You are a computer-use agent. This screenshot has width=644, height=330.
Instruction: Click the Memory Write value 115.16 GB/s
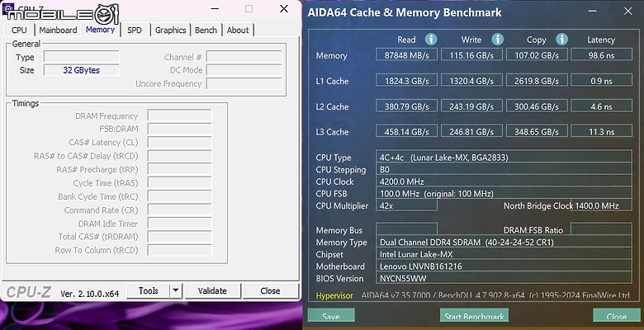point(471,54)
